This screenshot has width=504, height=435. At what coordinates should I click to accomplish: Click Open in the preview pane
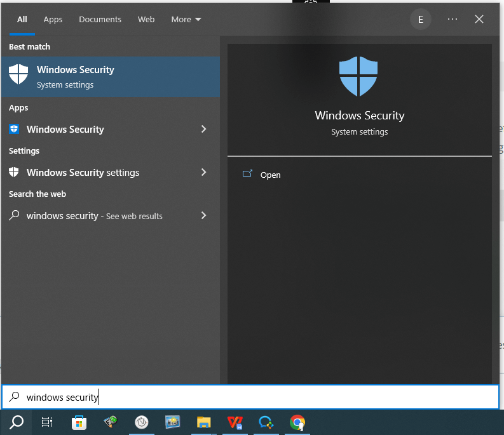(270, 175)
